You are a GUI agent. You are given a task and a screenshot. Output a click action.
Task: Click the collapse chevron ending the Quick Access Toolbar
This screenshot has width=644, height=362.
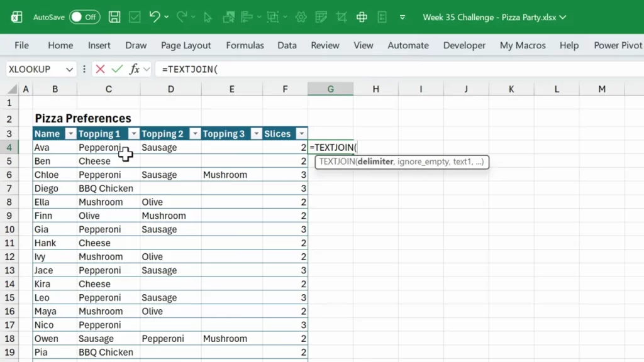(x=401, y=17)
